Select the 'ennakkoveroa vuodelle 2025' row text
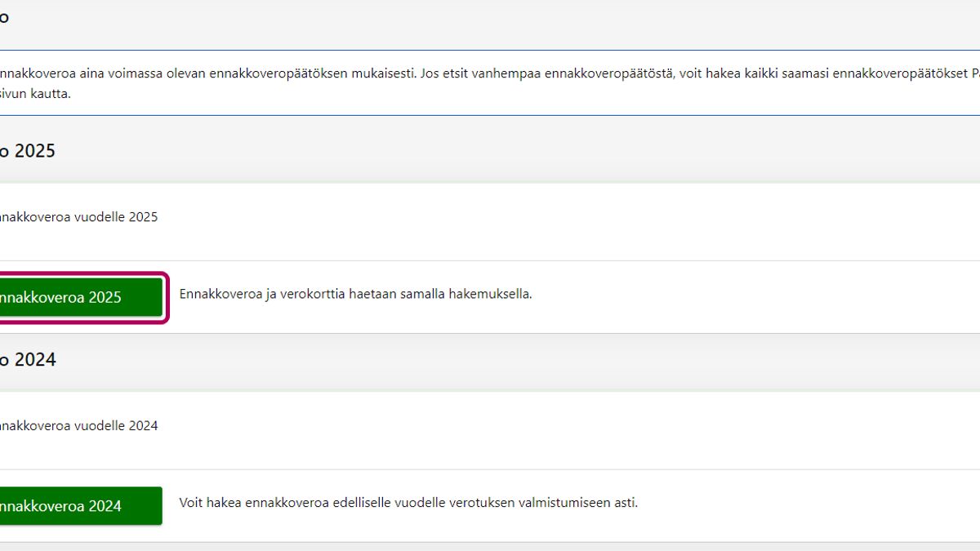980x551 pixels. tap(78, 217)
